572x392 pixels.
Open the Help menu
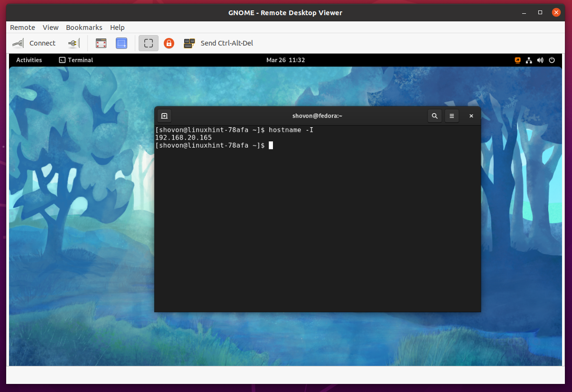click(x=117, y=28)
